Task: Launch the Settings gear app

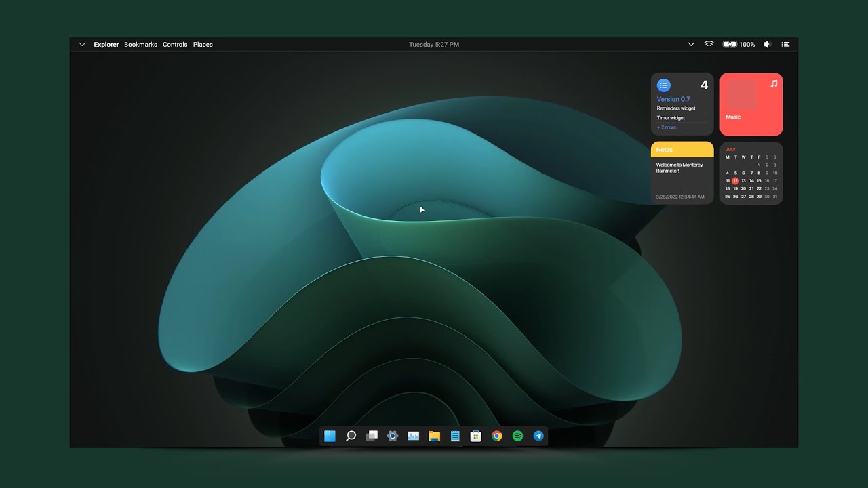Action: tap(392, 436)
